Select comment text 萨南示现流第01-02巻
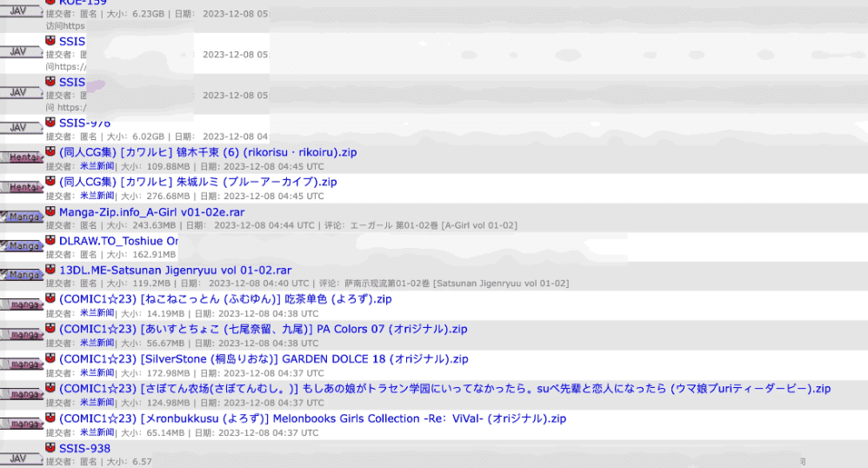868x468 pixels. [387, 284]
